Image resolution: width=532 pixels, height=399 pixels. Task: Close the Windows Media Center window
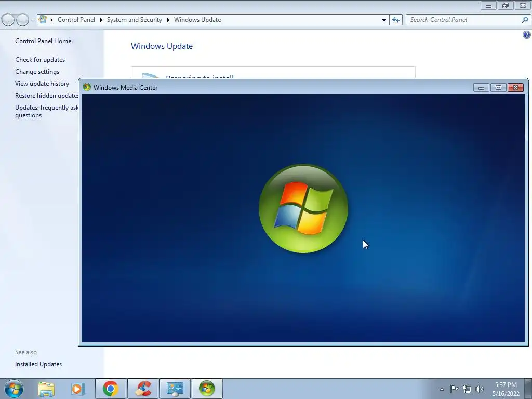[516, 88]
